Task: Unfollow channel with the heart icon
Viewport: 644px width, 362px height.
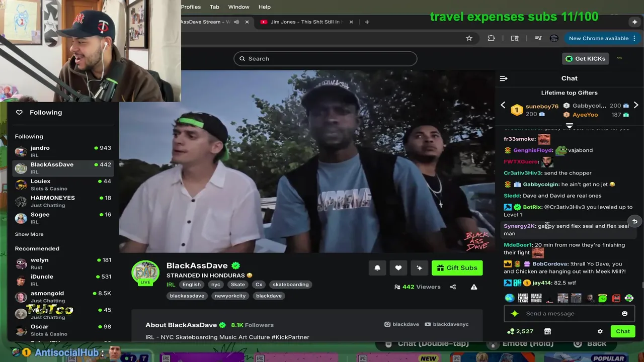Action: coord(398,268)
